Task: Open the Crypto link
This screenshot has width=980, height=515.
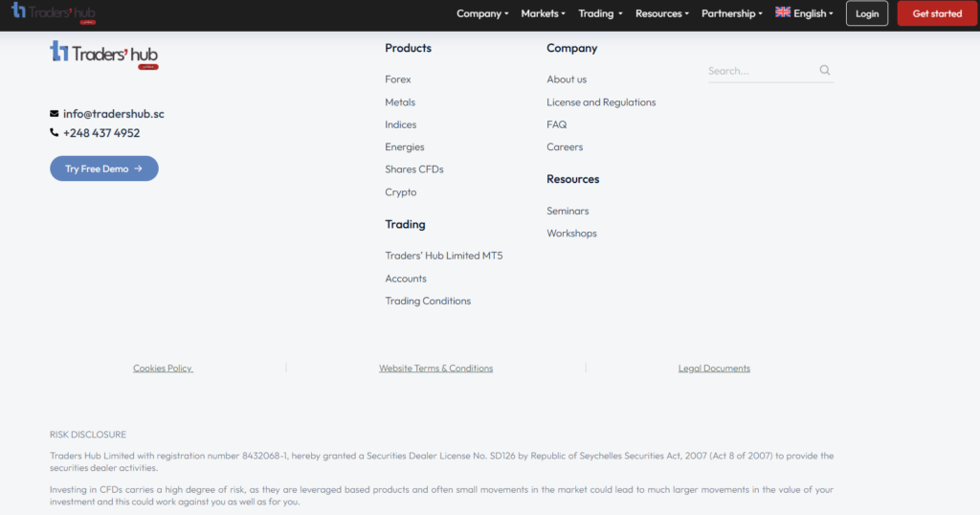Action: pyautogui.click(x=401, y=191)
